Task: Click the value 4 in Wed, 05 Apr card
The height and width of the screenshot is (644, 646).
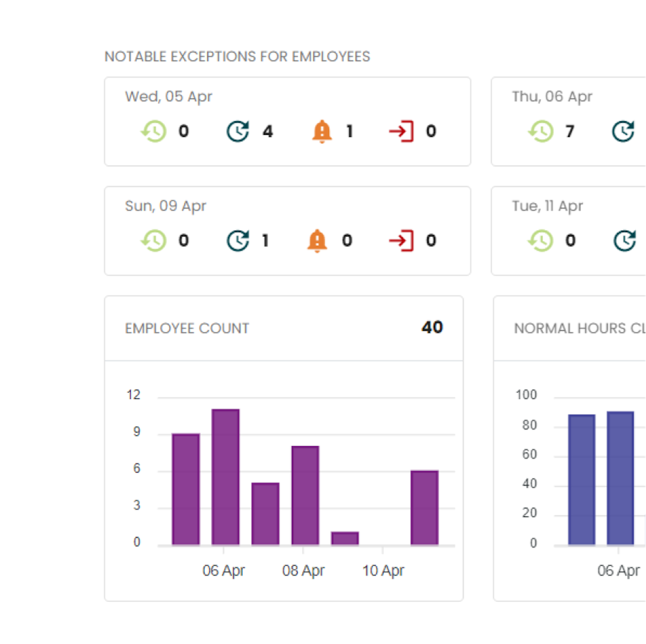Action: [x=268, y=131]
